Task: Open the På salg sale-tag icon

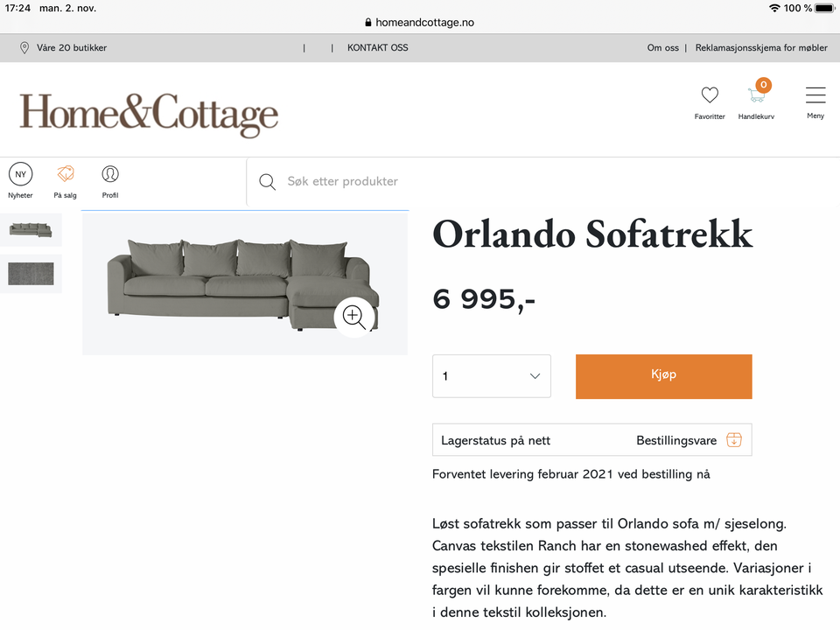Action: (65, 174)
